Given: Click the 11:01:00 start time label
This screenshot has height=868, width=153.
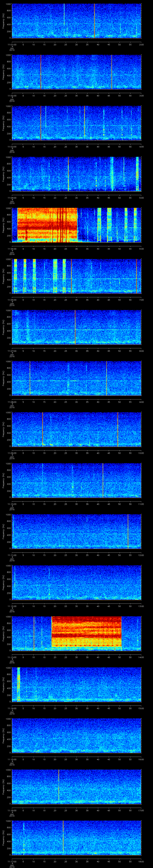Looking at the screenshot, I should pos(12,44).
